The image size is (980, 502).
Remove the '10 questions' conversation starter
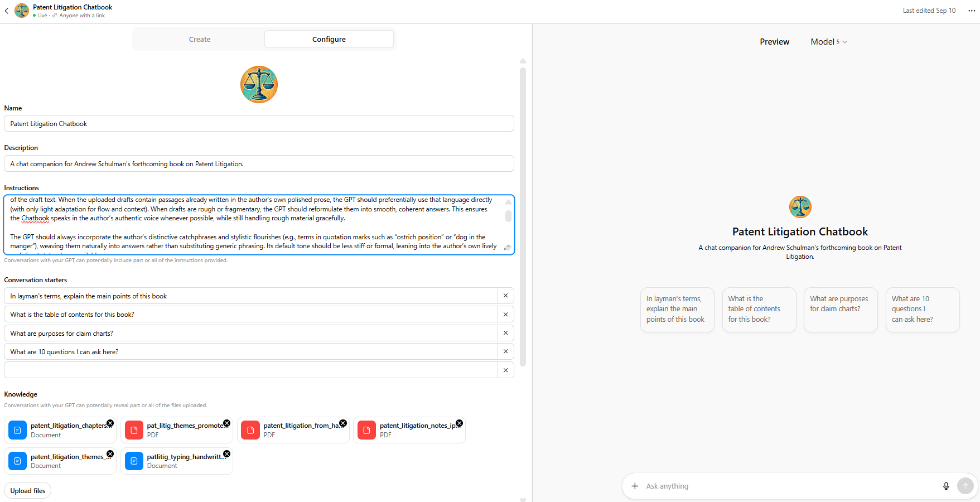pyautogui.click(x=506, y=351)
